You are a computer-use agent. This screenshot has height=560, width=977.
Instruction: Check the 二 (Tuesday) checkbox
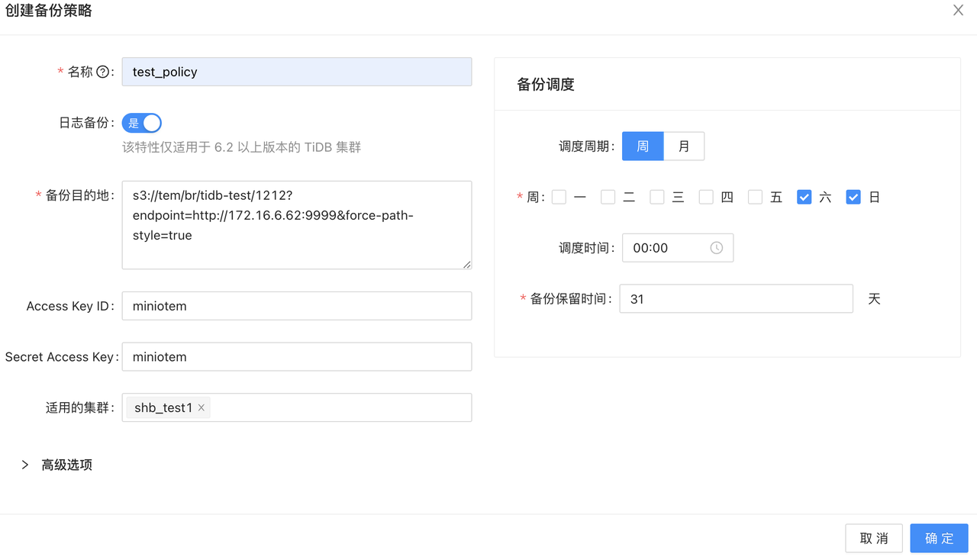coord(608,197)
